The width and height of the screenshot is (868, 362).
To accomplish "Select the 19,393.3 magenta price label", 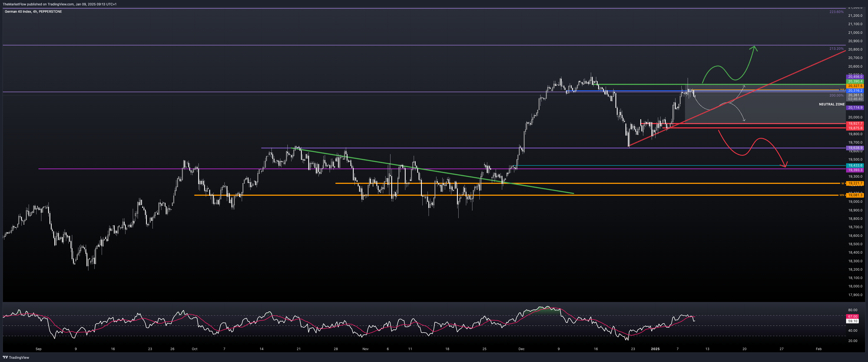I will click(855, 170).
